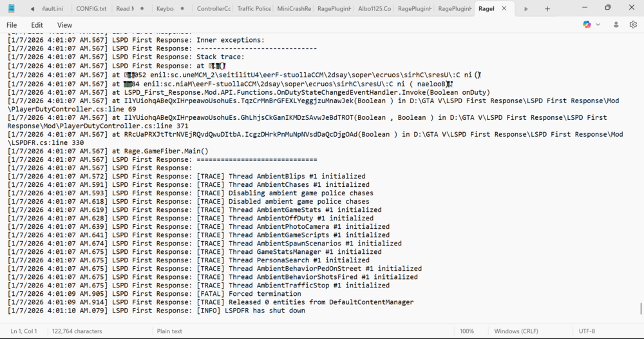Viewport: 644px width, 339px height.
Task: Click 'Thread AmbientOffDuty #1 initialized' line
Action: coord(191,218)
